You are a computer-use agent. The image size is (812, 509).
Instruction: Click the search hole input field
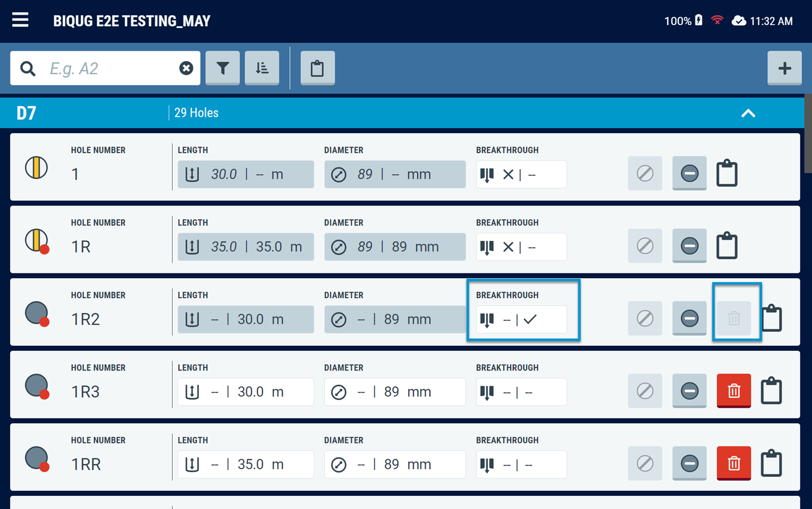(105, 68)
